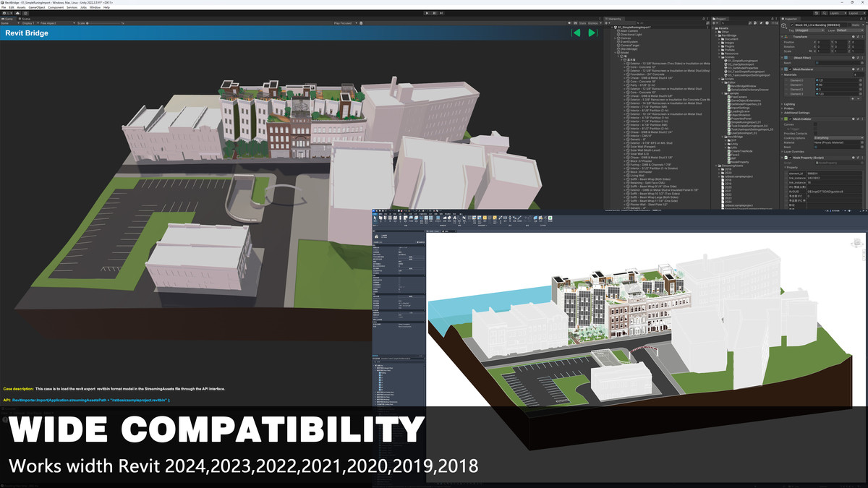Screen dimensions: 868x488
Task: Select Directional Light in the Hierarchy
Action: pyautogui.click(x=630, y=35)
